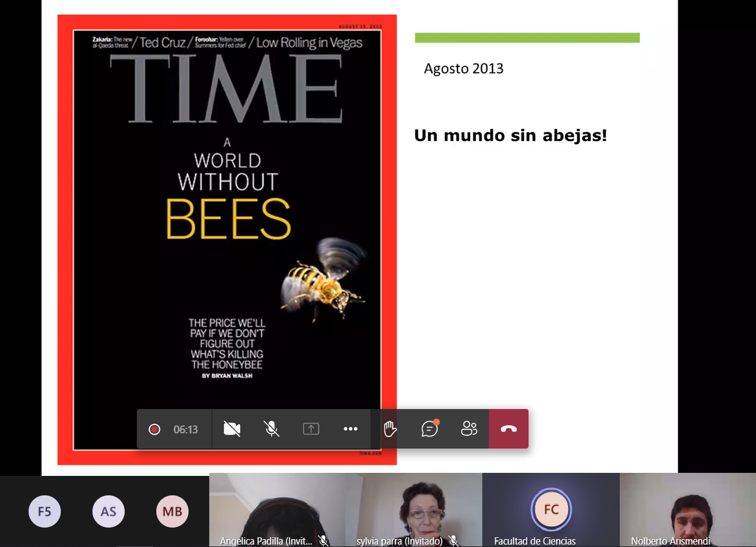This screenshot has height=547, width=756.
Task: Click the slide heading 'Un mundo sin abejas!'
Action: (511, 136)
